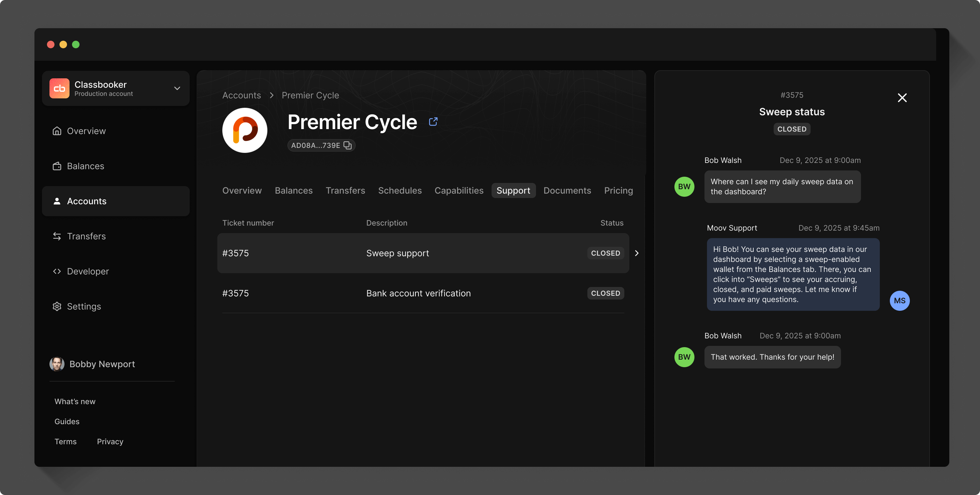Image resolution: width=980 pixels, height=495 pixels.
Task: Open the What's new link
Action: click(75, 401)
